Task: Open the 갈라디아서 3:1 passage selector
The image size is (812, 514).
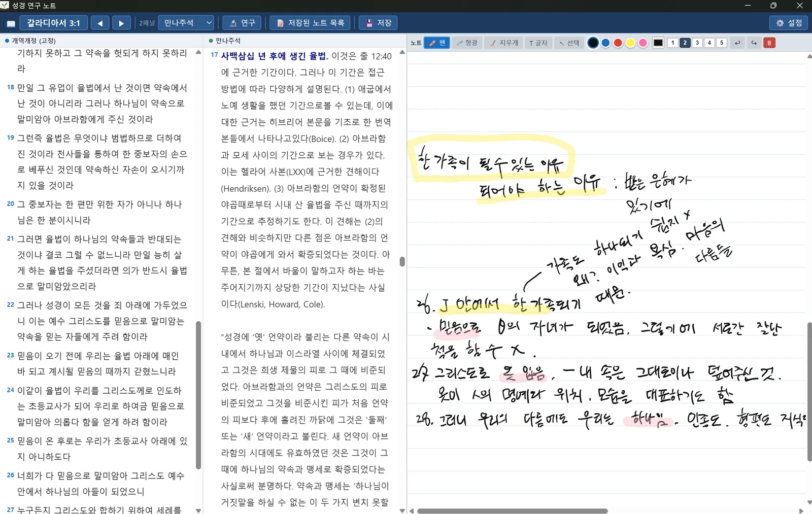Action: (x=53, y=23)
